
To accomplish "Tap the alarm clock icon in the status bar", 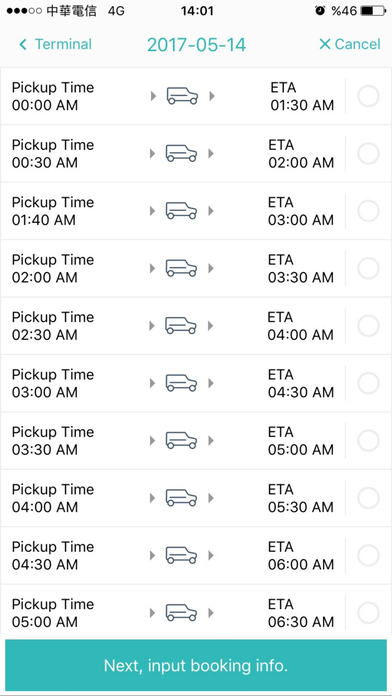I will (x=320, y=11).
